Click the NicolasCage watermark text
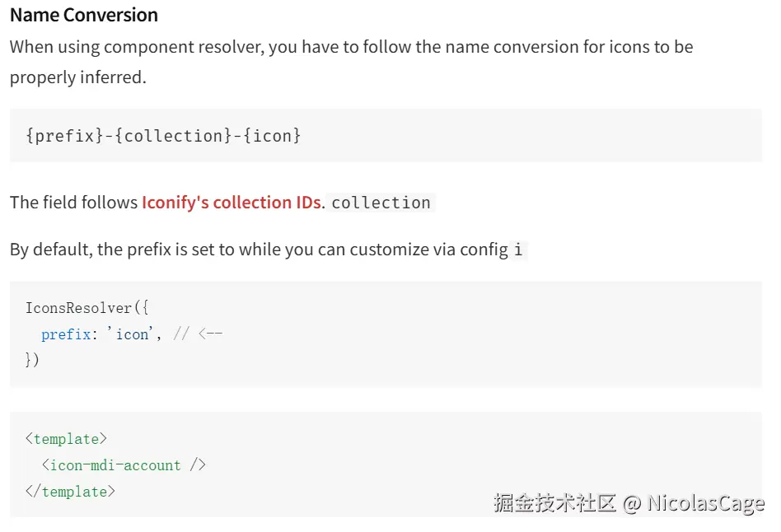 coord(705,503)
